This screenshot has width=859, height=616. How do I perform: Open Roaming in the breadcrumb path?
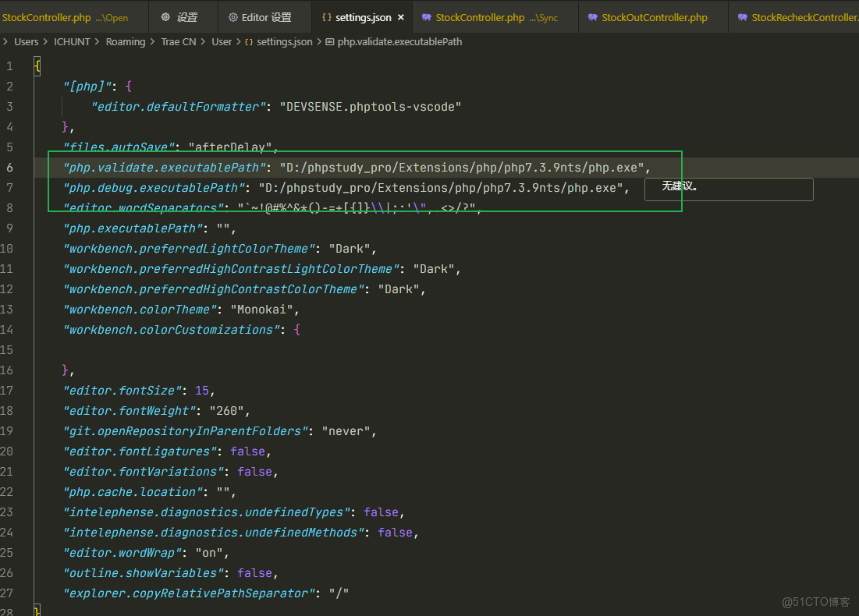click(x=126, y=41)
